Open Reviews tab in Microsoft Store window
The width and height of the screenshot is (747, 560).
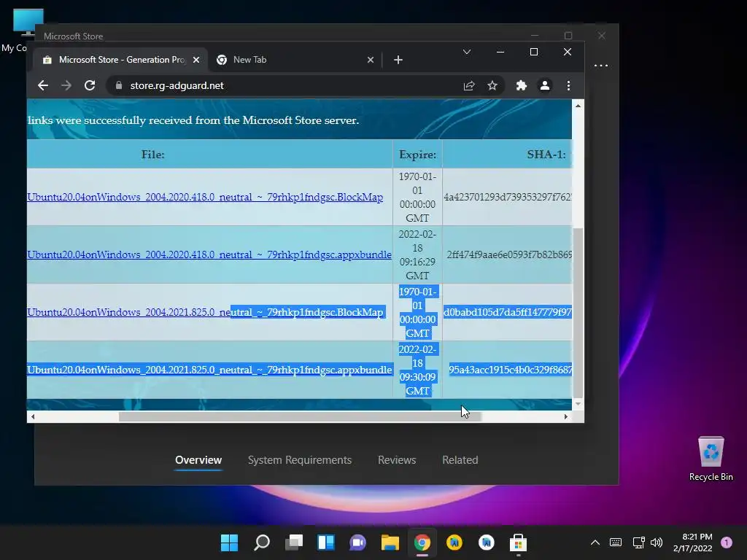[397, 460]
